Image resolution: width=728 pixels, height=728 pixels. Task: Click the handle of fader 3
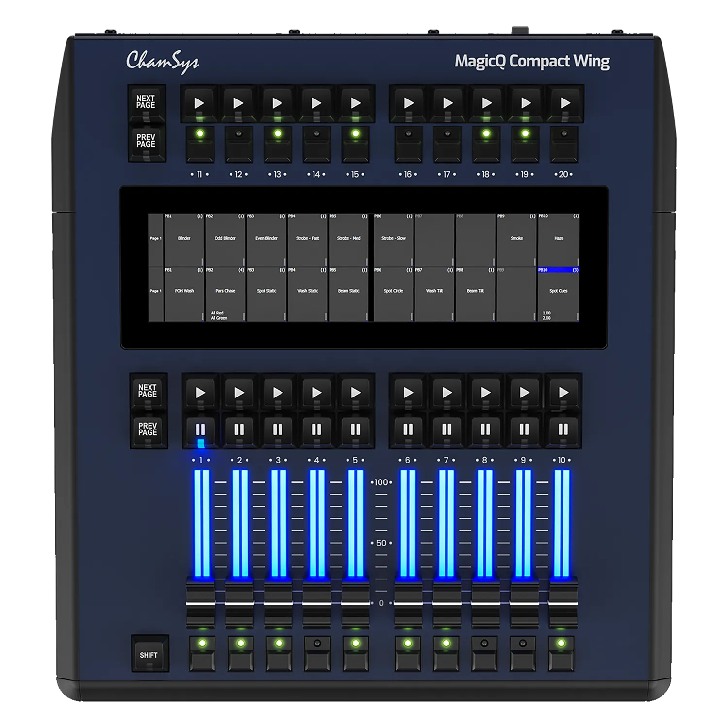(x=278, y=603)
